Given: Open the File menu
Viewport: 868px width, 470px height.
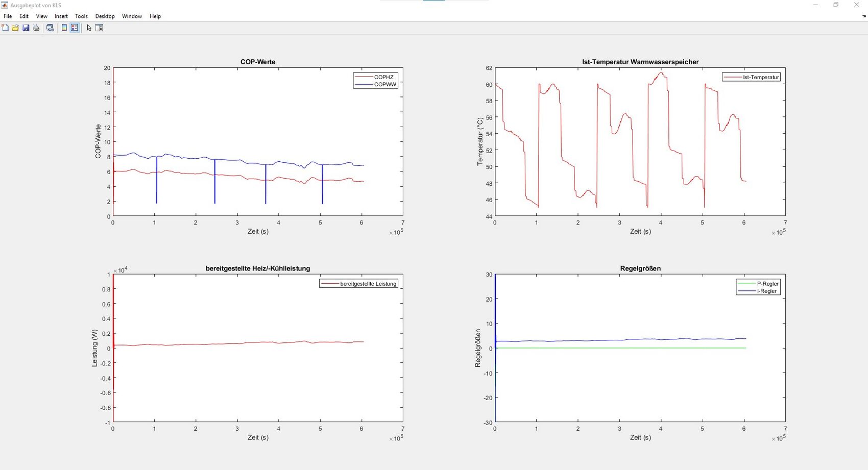Looking at the screenshot, I should (8, 16).
